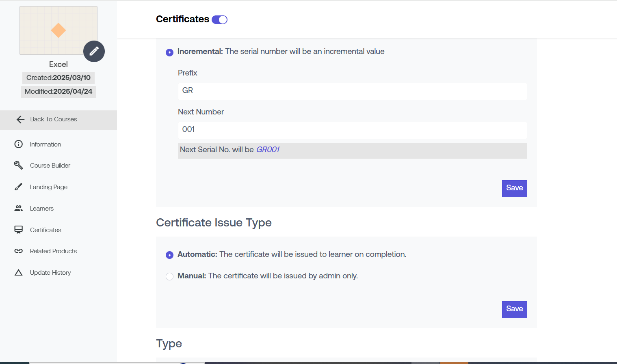The width and height of the screenshot is (617, 364).
Task: Open the Course Builder menu item
Action: point(50,166)
